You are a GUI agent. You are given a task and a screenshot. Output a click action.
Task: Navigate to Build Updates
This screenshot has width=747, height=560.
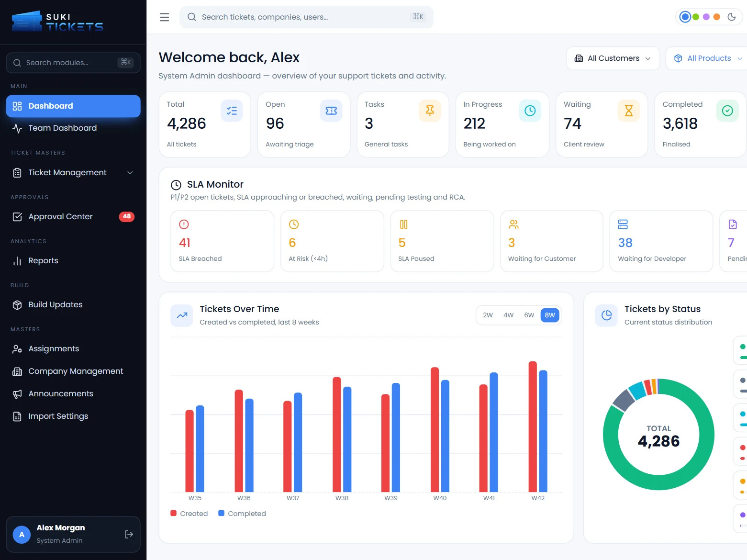[x=73, y=304]
